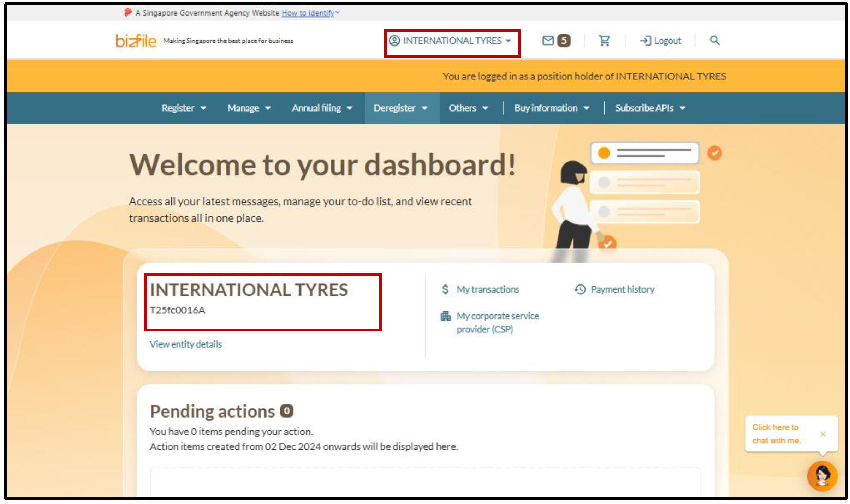Image resolution: width=850 pixels, height=504 pixels.
Task: Click the shopping cart icon
Action: tap(604, 41)
